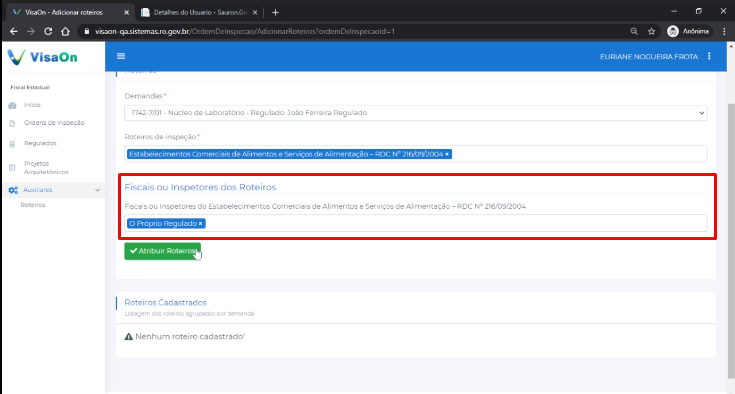Image resolution: width=735 pixels, height=394 pixels.
Task: Click the browser address bar URL
Action: click(245, 31)
